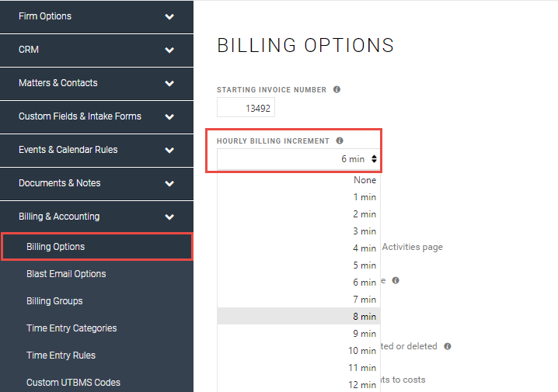This screenshot has height=392, width=558.
Task: Open Custom UTBMS Codes
Action: coord(73,383)
